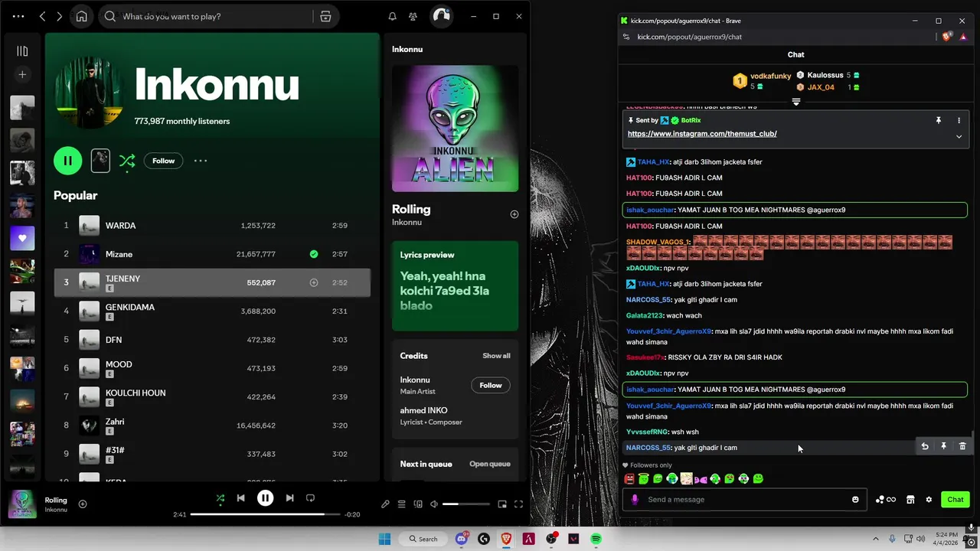
Task: Open site settings icon in Brave address bar
Action: pyautogui.click(x=626, y=37)
